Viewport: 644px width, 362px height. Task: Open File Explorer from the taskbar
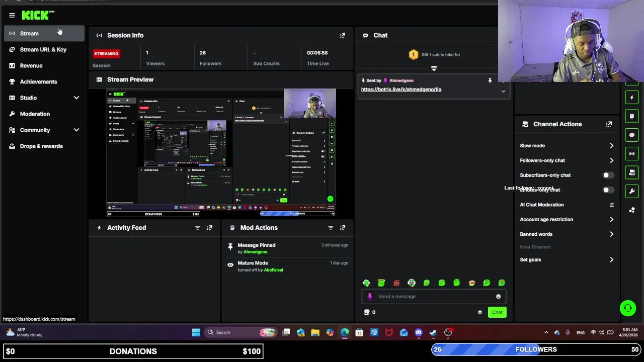(315, 332)
